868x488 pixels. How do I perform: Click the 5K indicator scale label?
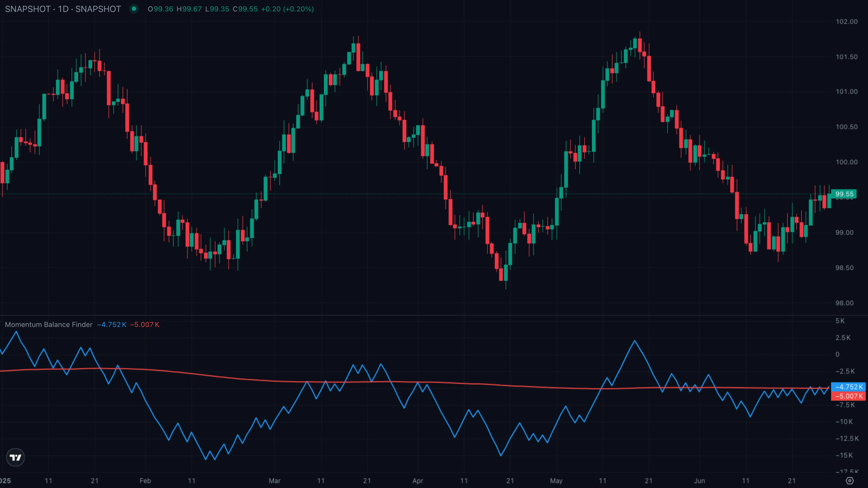click(840, 321)
